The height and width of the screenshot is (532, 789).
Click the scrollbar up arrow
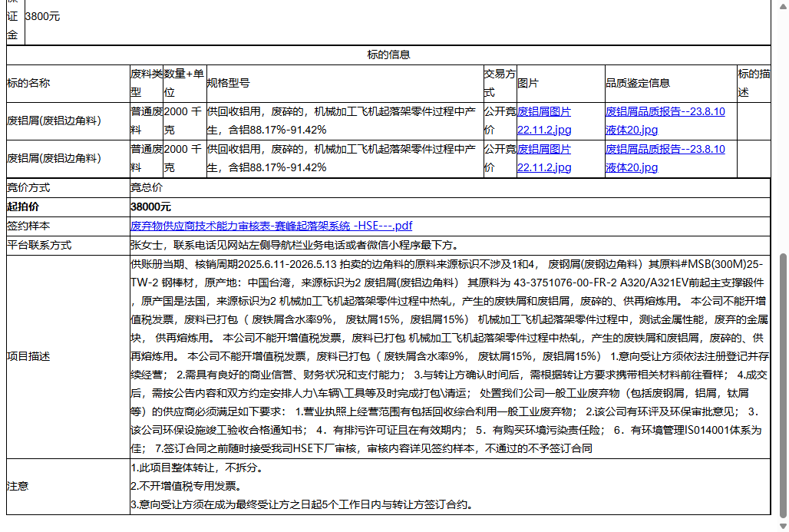[783, 6]
